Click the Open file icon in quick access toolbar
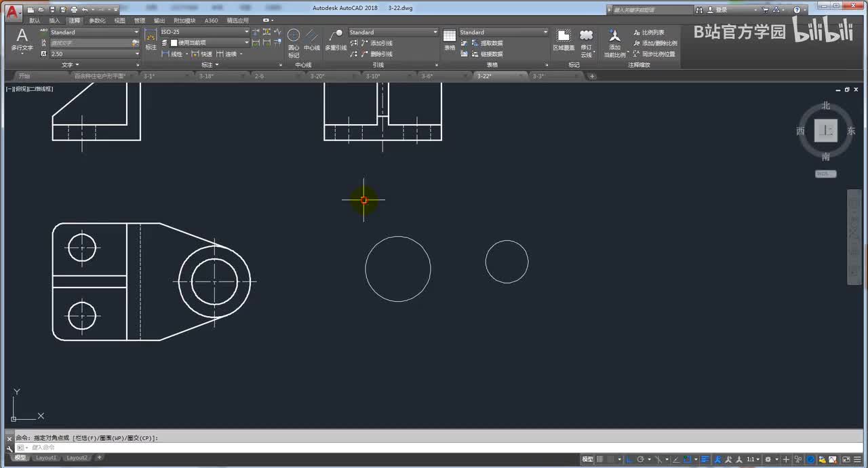Viewport: 868px width, 468px height. click(x=41, y=10)
